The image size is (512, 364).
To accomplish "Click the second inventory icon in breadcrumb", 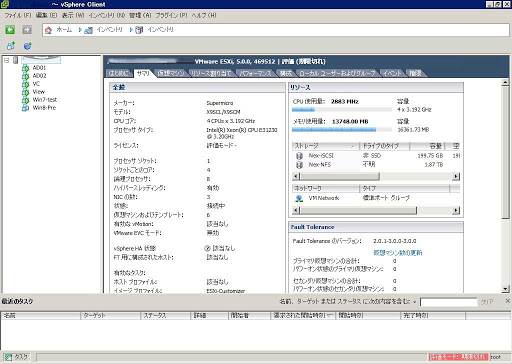I will pyautogui.click(x=139, y=30).
